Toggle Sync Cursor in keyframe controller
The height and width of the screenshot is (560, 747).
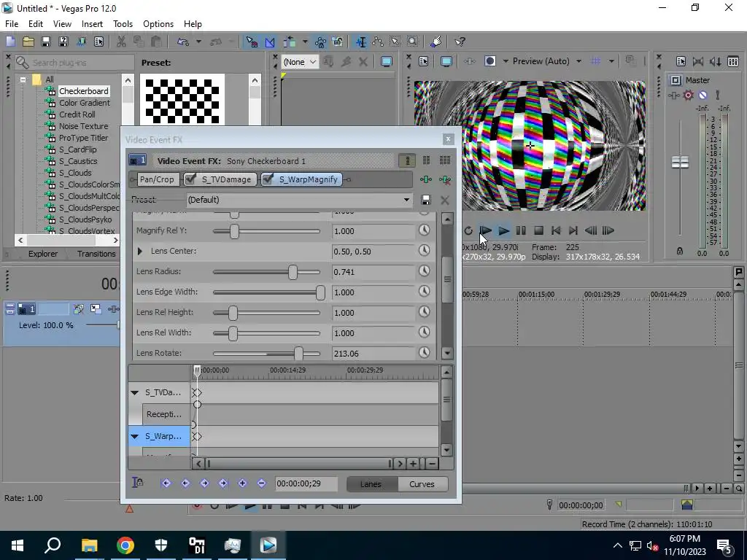point(137,483)
